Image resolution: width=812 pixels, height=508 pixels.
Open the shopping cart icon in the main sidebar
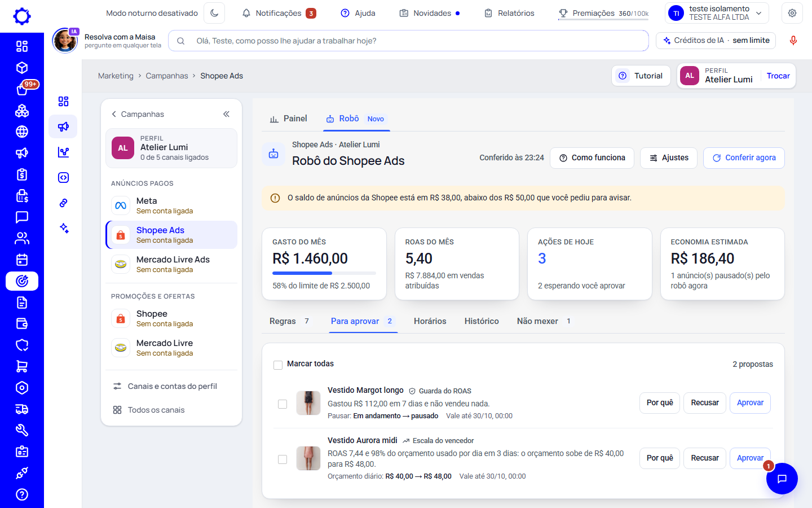click(x=22, y=366)
